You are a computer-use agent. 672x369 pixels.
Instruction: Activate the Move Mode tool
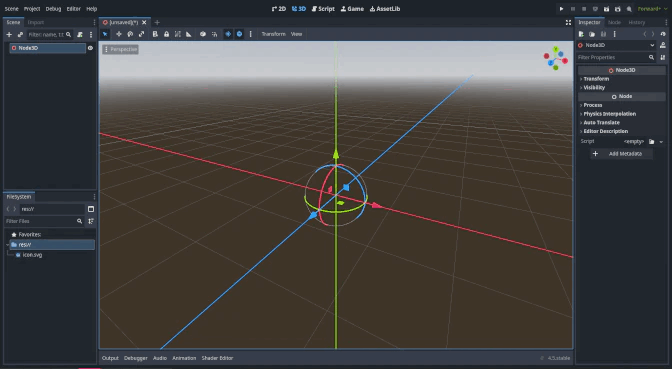pos(119,34)
